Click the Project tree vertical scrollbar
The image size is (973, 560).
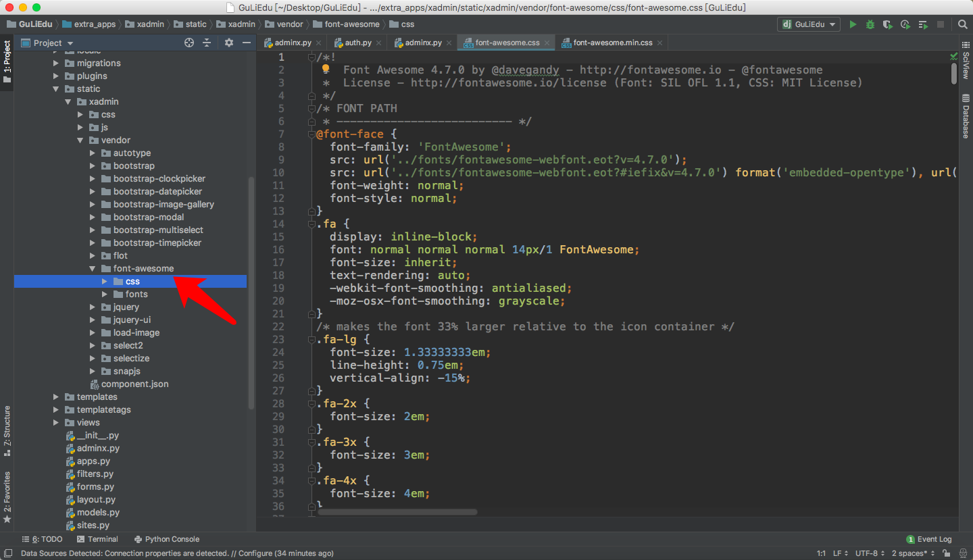(251, 293)
